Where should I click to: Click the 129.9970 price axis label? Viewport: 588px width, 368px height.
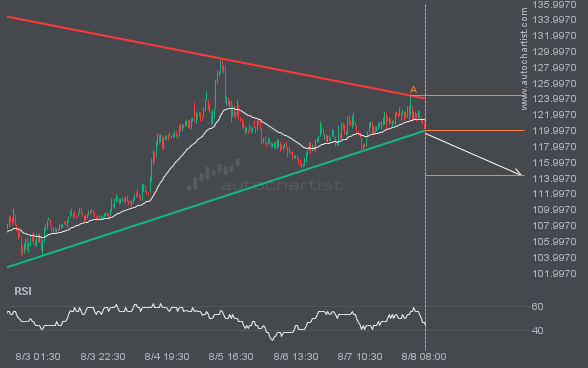[554, 51]
